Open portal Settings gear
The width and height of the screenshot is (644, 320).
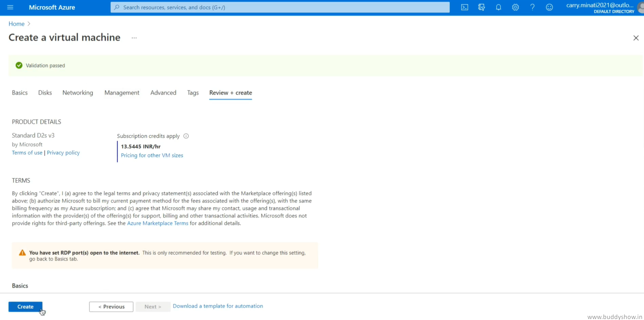pos(515,7)
